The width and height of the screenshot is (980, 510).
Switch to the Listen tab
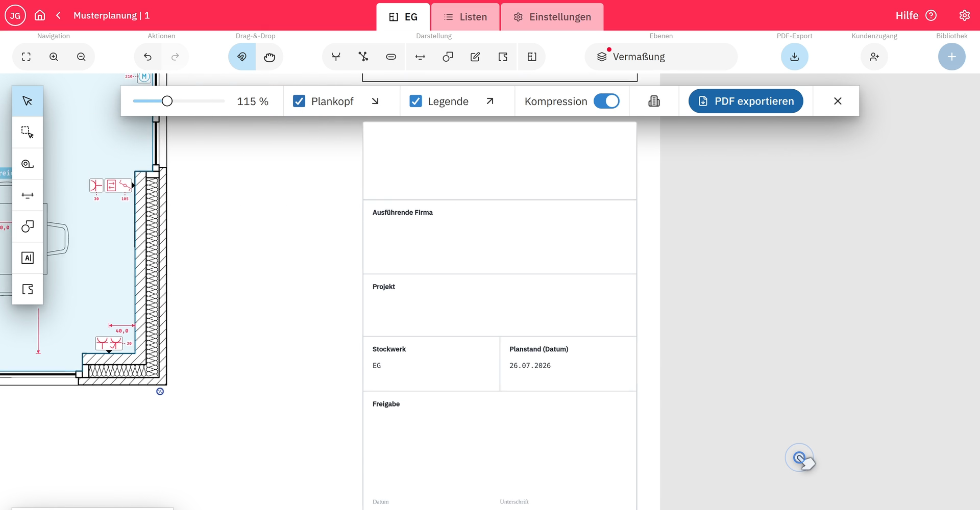coord(465,17)
